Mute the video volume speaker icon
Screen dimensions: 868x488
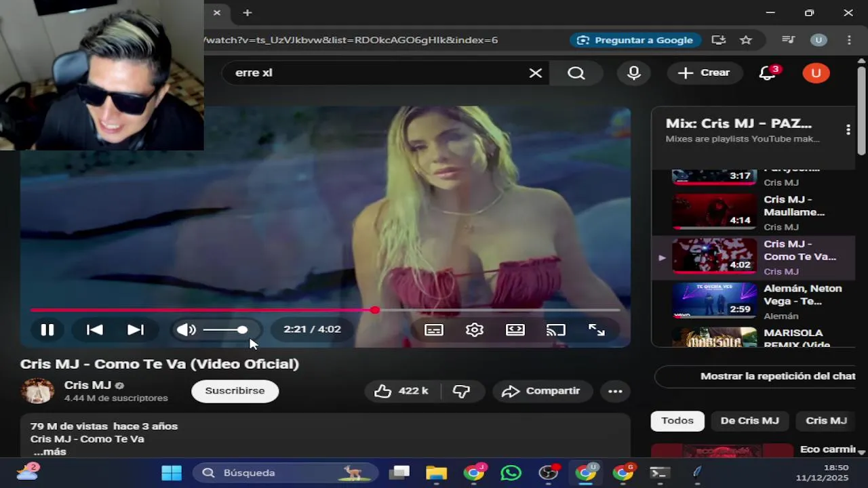point(186,330)
